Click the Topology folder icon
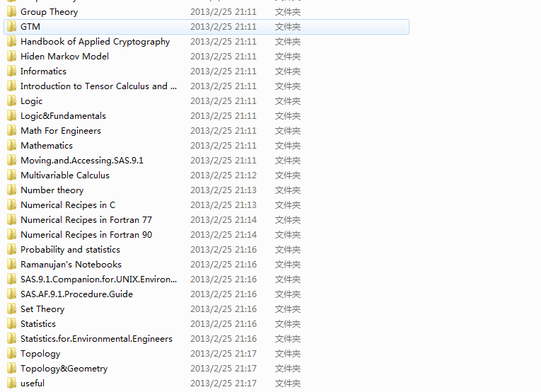The image size is (541, 392). [x=11, y=354]
